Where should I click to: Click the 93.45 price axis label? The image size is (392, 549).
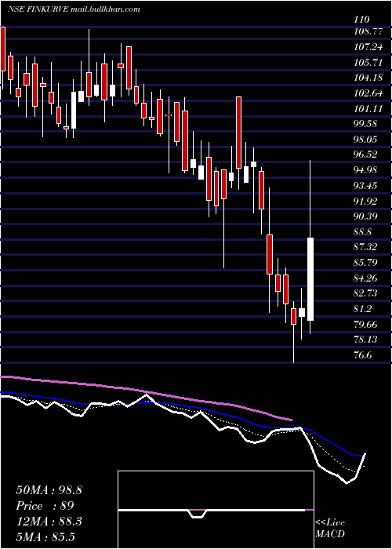pyautogui.click(x=365, y=185)
